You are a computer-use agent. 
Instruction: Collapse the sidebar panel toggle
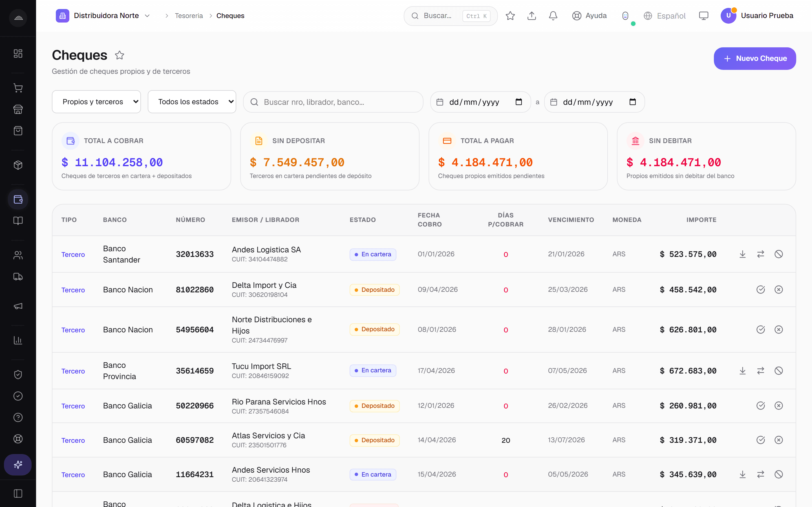click(x=18, y=493)
